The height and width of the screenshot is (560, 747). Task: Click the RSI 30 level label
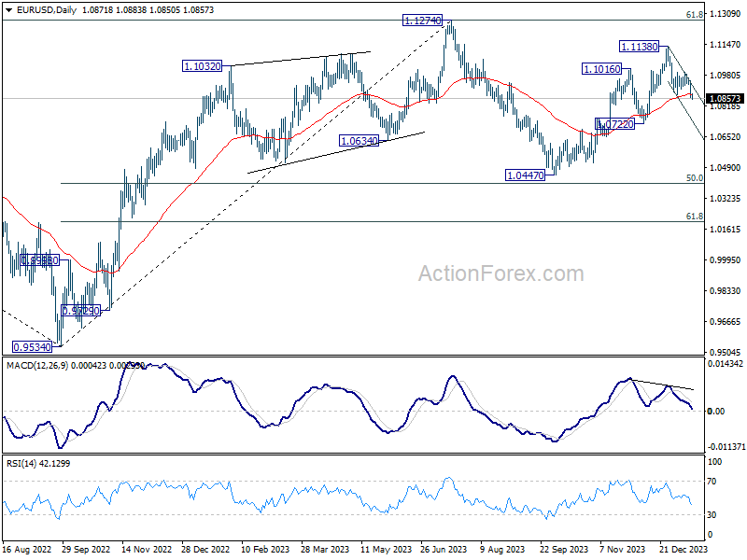[712, 515]
